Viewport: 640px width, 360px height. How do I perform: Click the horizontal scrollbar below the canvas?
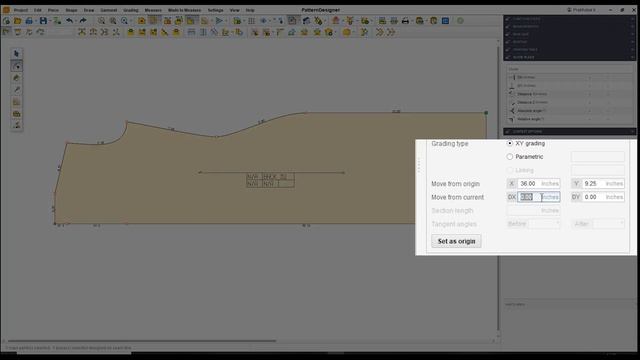point(142,341)
